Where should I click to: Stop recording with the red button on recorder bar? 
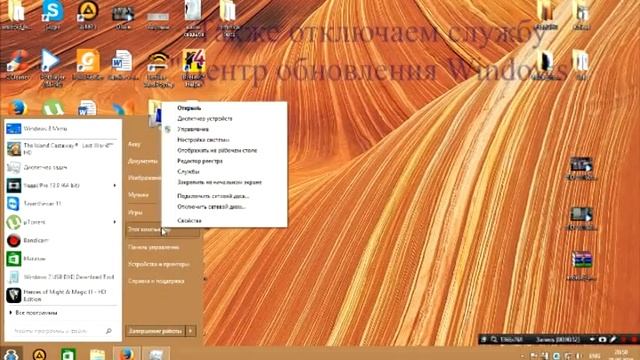(x=634, y=339)
